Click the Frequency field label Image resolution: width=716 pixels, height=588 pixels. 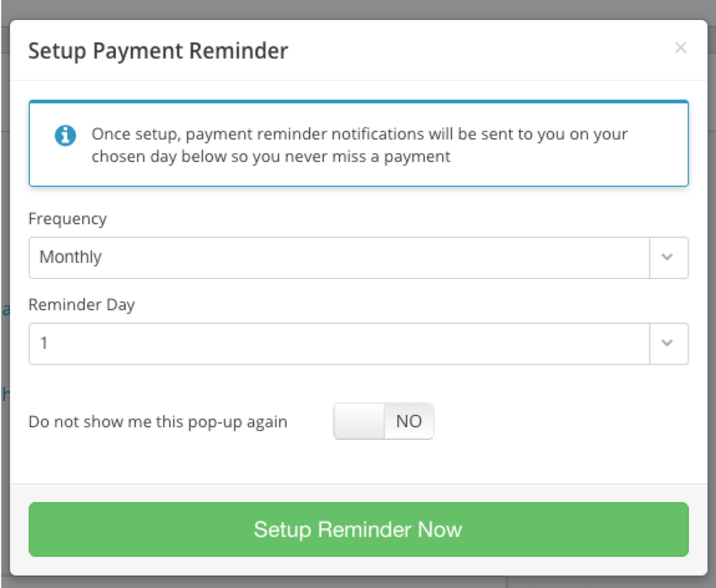[68, 219]
